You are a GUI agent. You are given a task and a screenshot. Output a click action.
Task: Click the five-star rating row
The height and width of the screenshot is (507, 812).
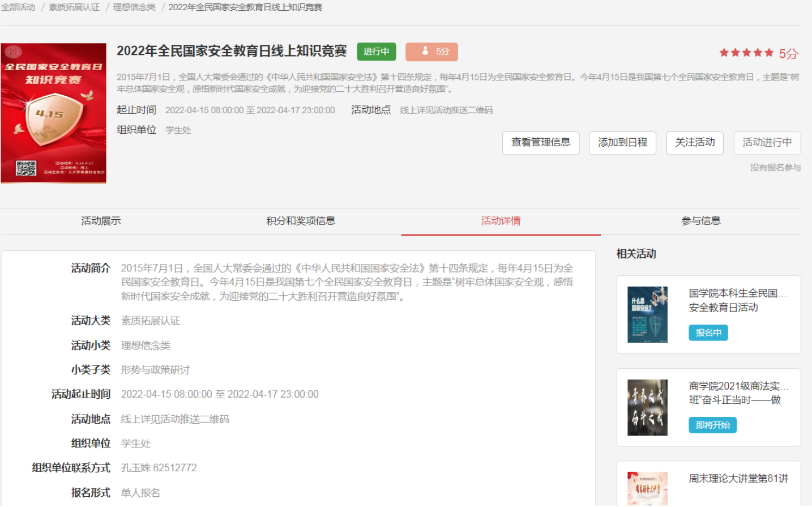(746, 53)
